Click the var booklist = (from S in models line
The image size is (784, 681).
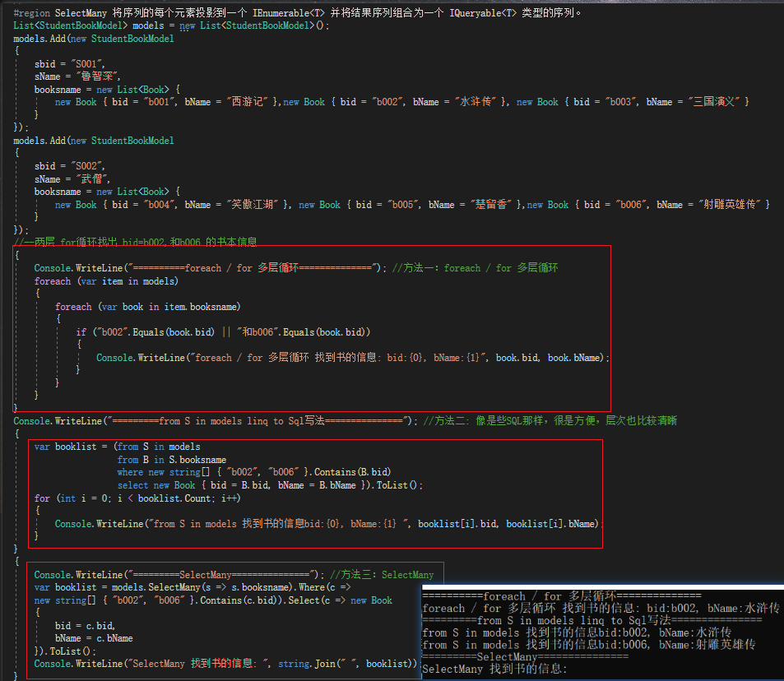117,447
